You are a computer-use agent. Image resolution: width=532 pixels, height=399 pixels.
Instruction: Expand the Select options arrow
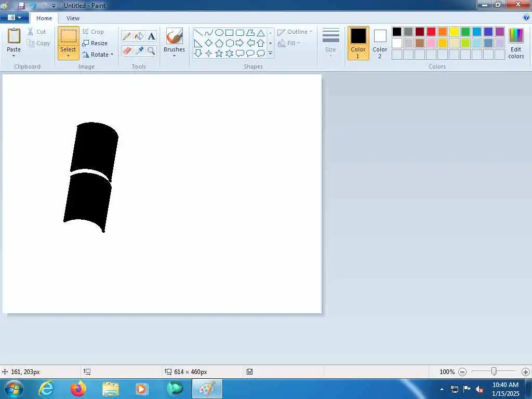click(68, 56)
